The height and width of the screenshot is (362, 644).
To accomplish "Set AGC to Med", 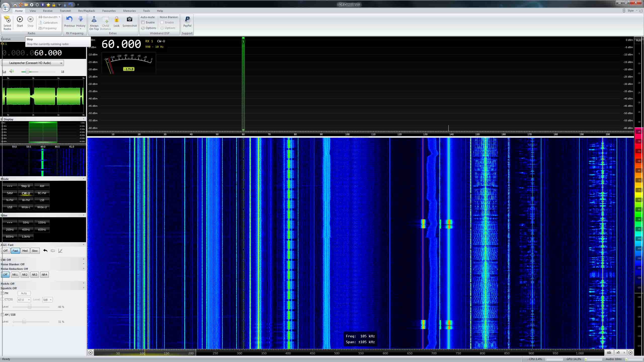I will pos(25,251).
